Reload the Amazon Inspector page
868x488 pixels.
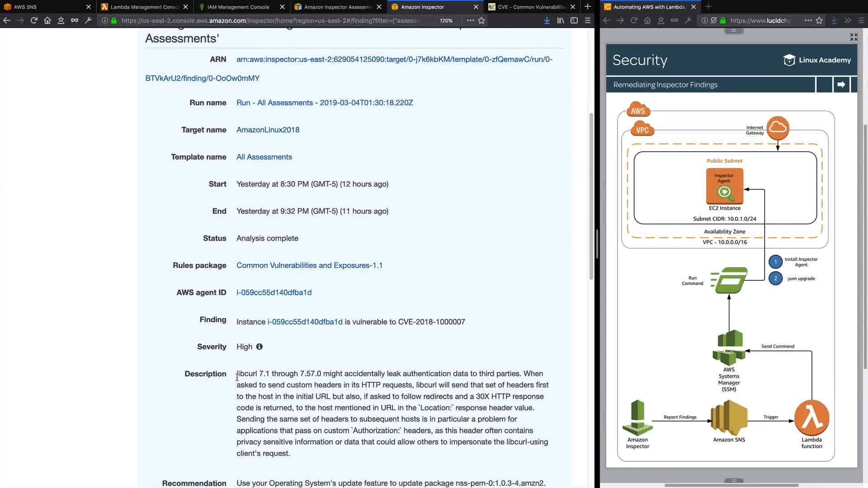(x=34, y=20)
